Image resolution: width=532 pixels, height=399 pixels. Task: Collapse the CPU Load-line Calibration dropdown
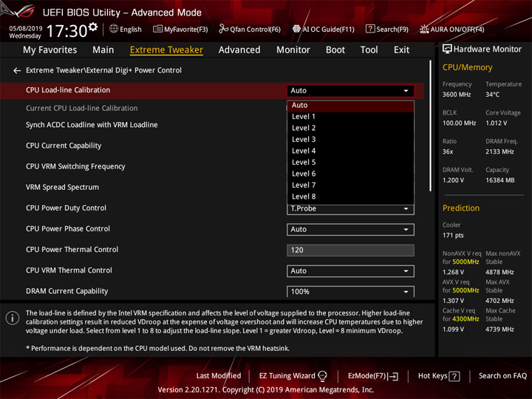click(350, 91)
